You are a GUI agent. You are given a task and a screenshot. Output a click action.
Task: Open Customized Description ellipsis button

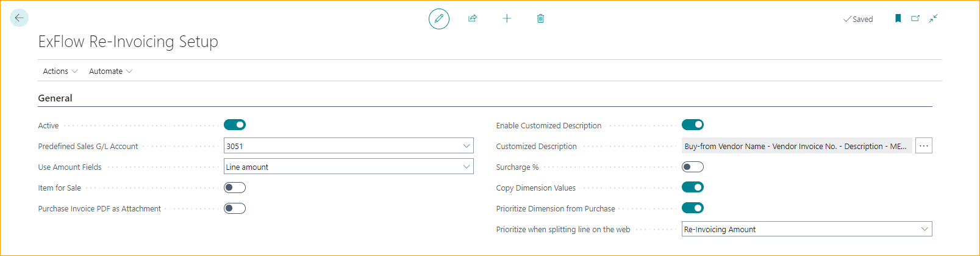pos(924,145)
